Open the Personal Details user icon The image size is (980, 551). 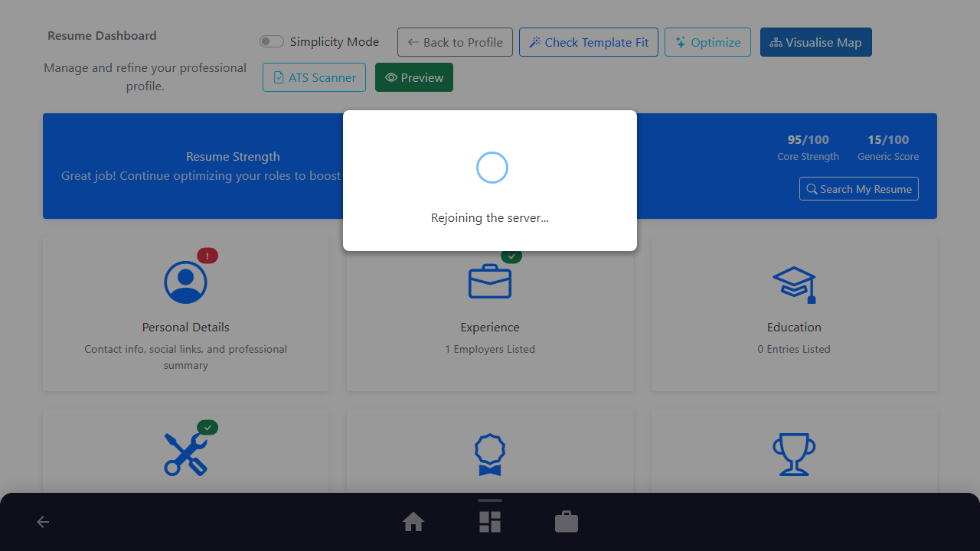[186, 282]
